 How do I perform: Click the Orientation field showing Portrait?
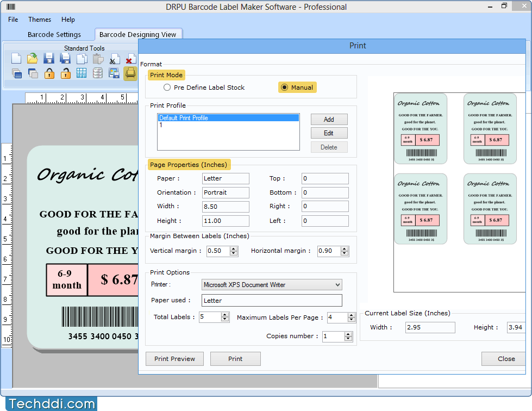pyautogui.click(x=226, y=192)
